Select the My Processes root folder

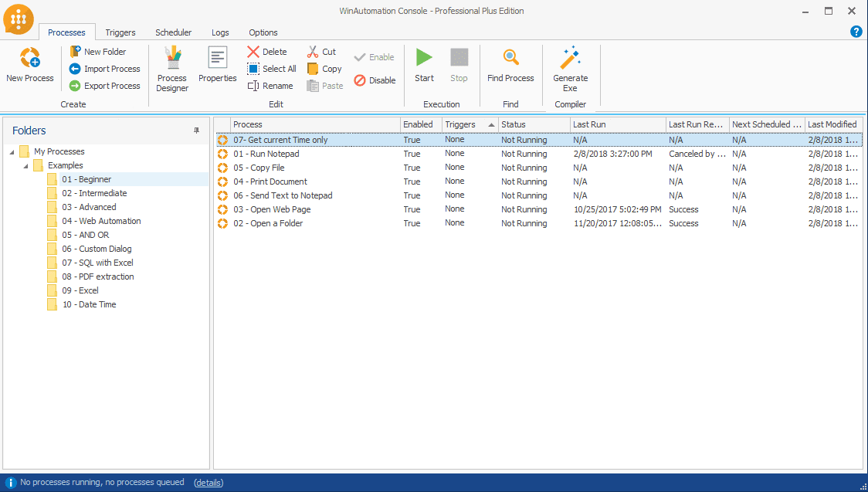[x=59, y=151]
